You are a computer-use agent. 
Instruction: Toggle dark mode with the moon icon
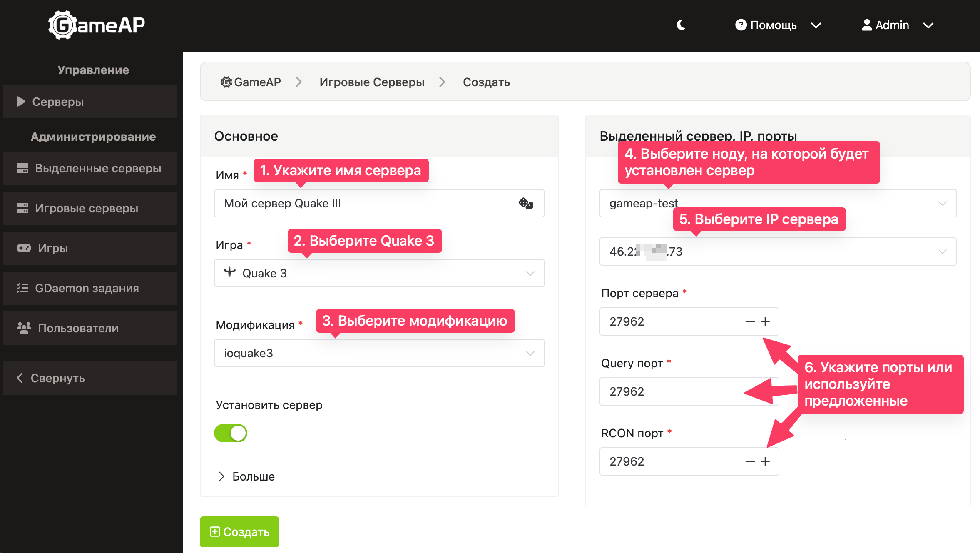coord(681,25)
